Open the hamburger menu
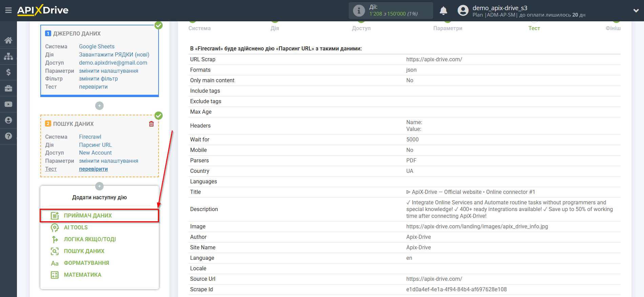644x297 pixels. coord(8,10)
